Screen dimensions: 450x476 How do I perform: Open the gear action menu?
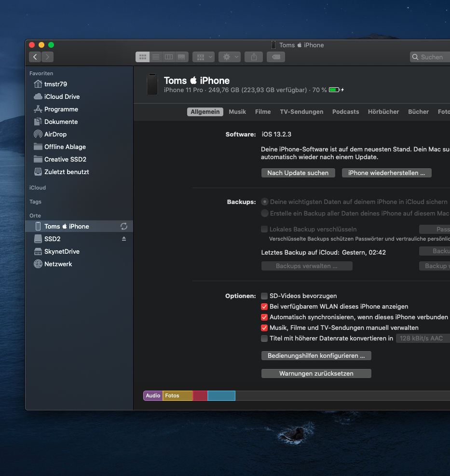[x=230, y=57]
